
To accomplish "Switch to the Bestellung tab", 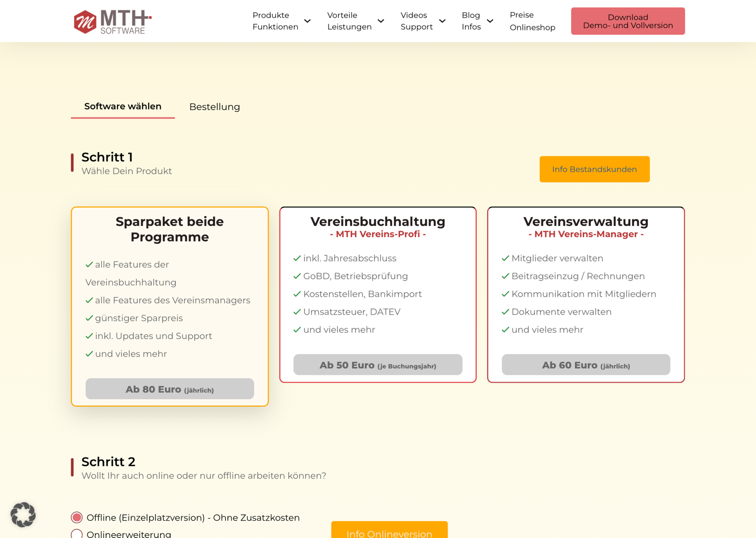I will (215, 107).
